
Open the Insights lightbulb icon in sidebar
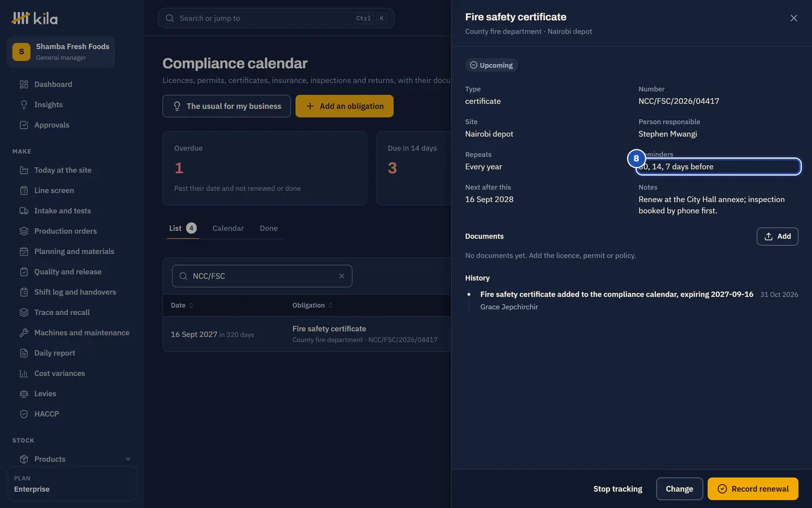pyautogui.click(x=24, y=105)
